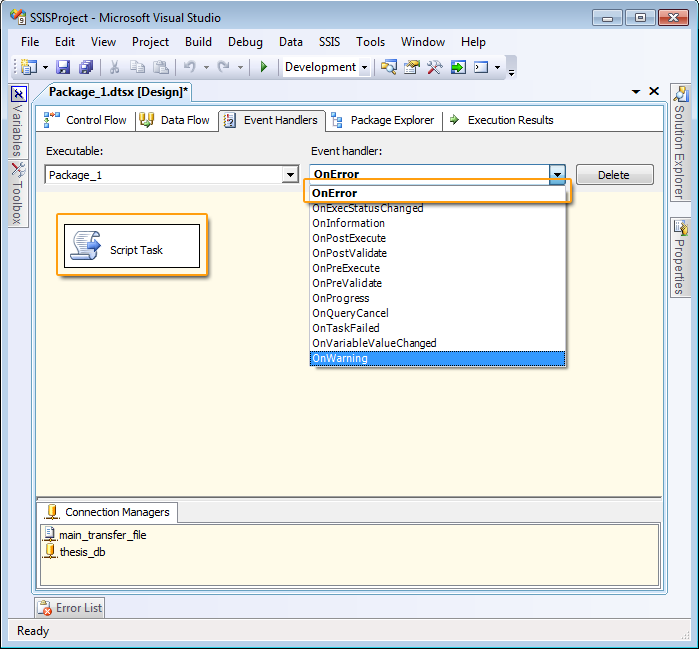
Task: Choose OnPostExecute in the event list
Action: pyautogui.click(x=437, y=238)
